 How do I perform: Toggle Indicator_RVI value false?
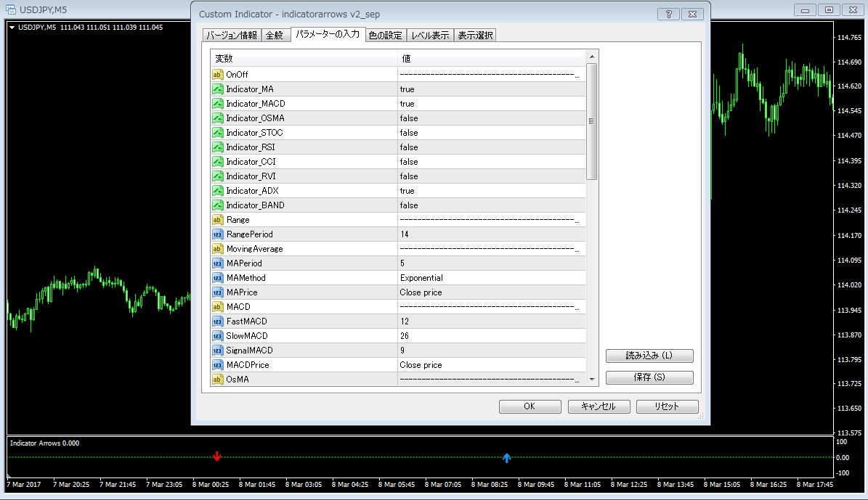492,176
